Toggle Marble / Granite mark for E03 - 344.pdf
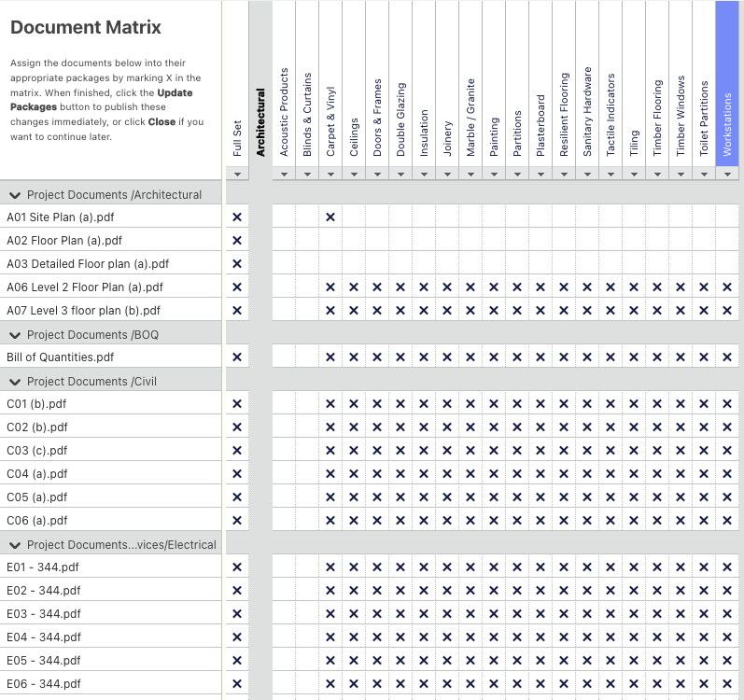Image resolution: width=744 pixels, height=700 pixels. (x=470, y=614)
